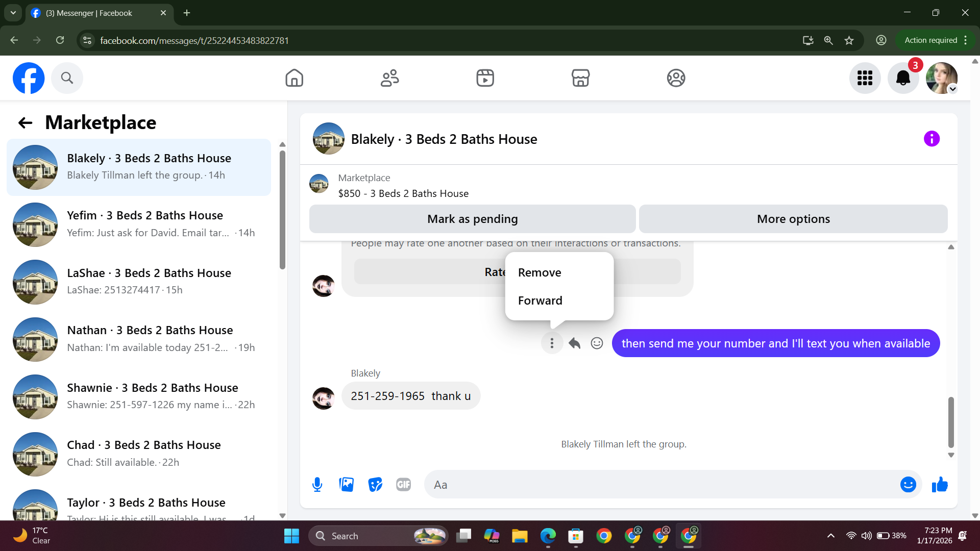Click the More options button

[x=793, y=219]
